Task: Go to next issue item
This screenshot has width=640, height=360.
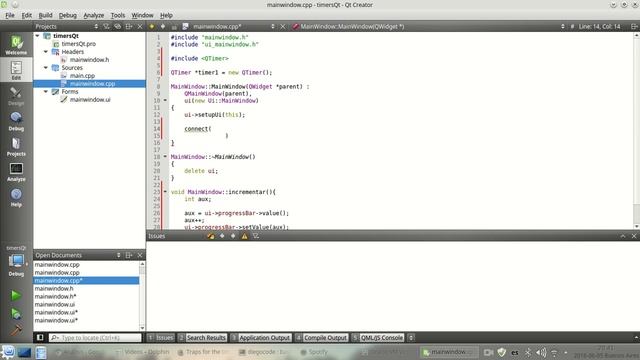Action: [x=233, y=236]
